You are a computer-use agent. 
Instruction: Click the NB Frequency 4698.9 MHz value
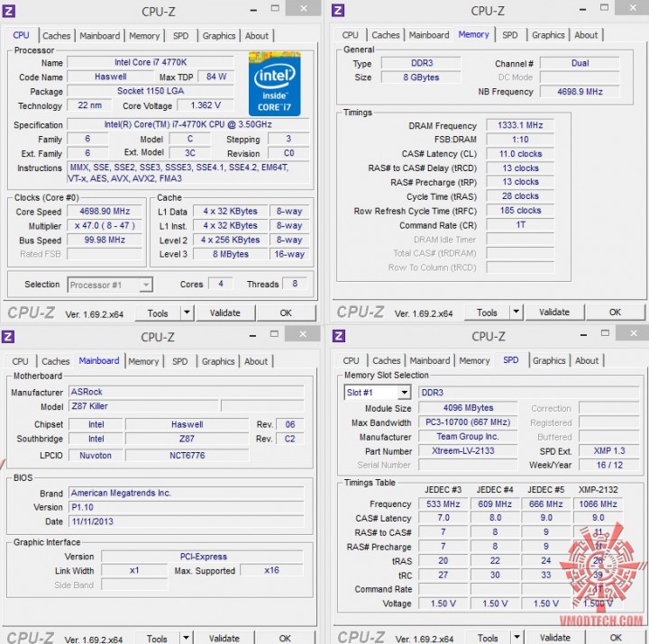580,91
